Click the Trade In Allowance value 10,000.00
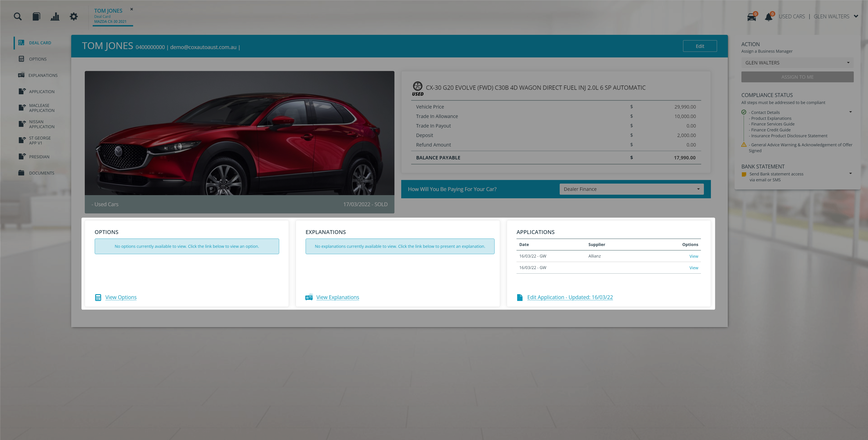868x440 pixels. point(685,116)
